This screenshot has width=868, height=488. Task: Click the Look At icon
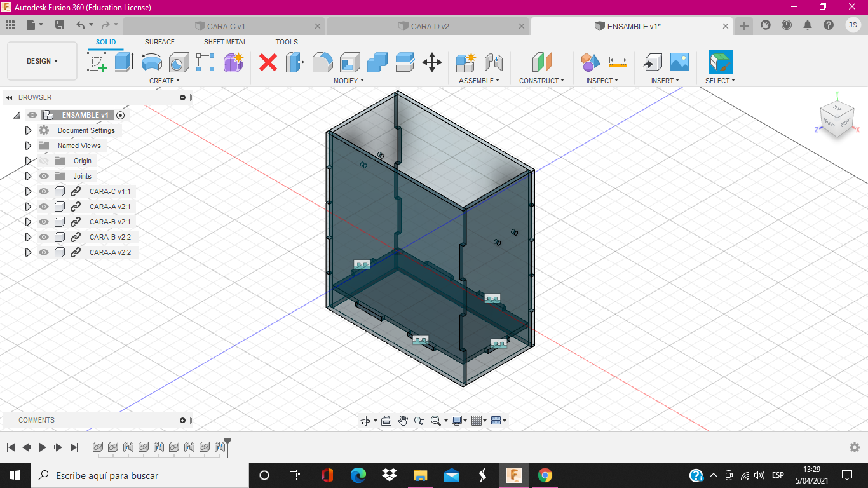coord(386,421)
